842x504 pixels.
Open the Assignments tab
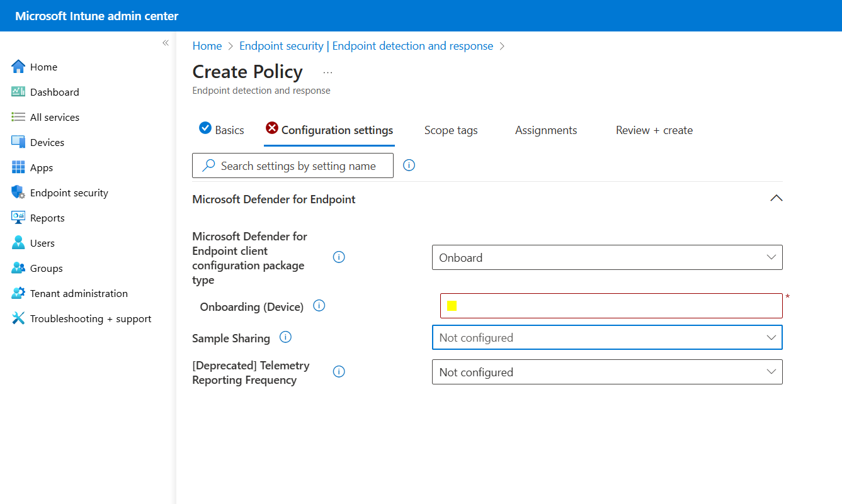[x=546, y=130]
